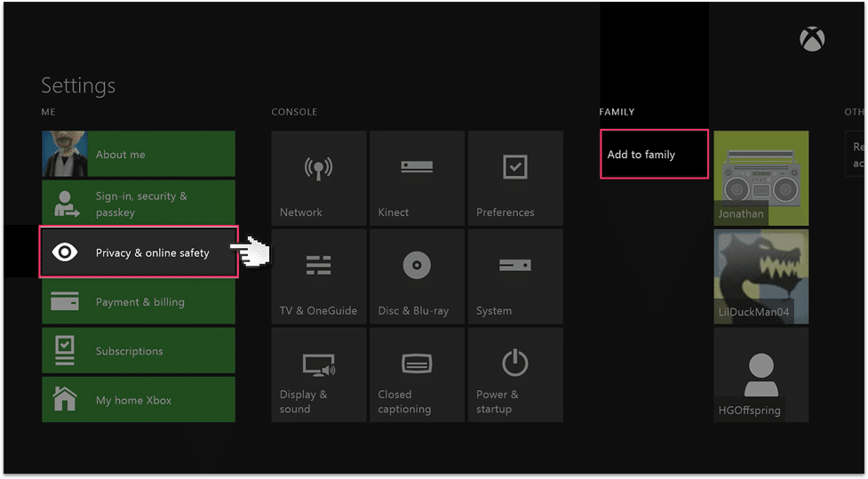The height and width of the screenshot is (479, 868).
Task: Click the HGOffspring name label
Action: tap(749, 411)
